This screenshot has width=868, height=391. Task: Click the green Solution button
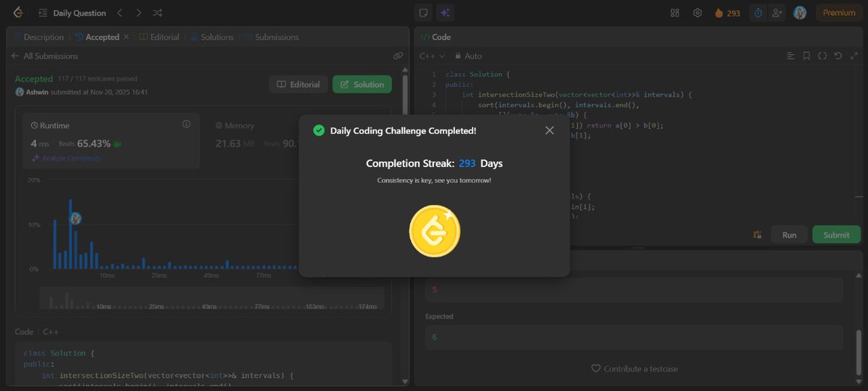[362, 85]
